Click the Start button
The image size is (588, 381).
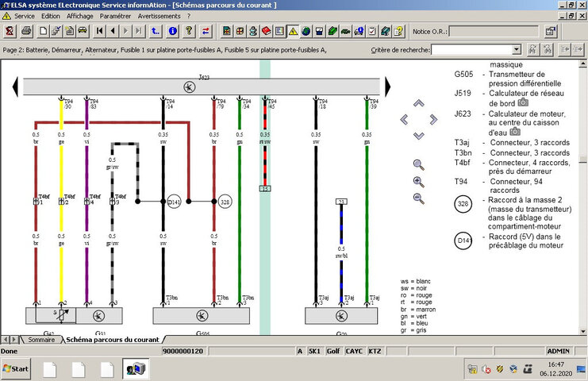pyautogui.click(x=16, y=369)
